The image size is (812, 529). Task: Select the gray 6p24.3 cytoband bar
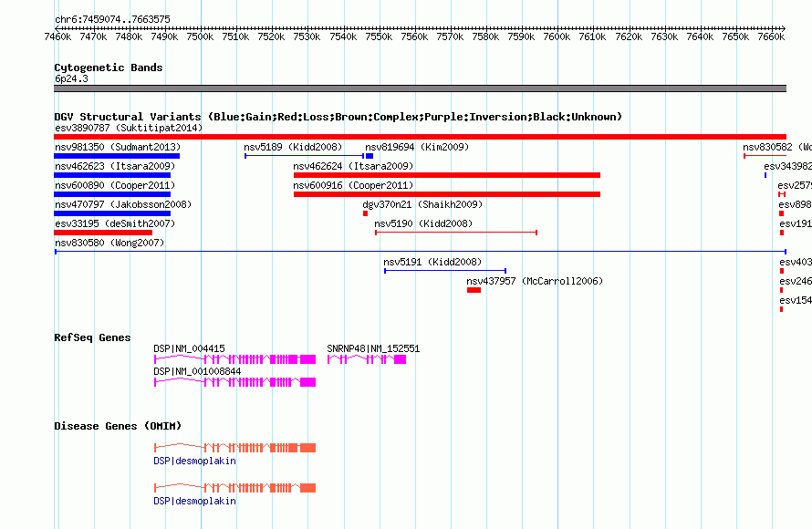pos(420,88)
